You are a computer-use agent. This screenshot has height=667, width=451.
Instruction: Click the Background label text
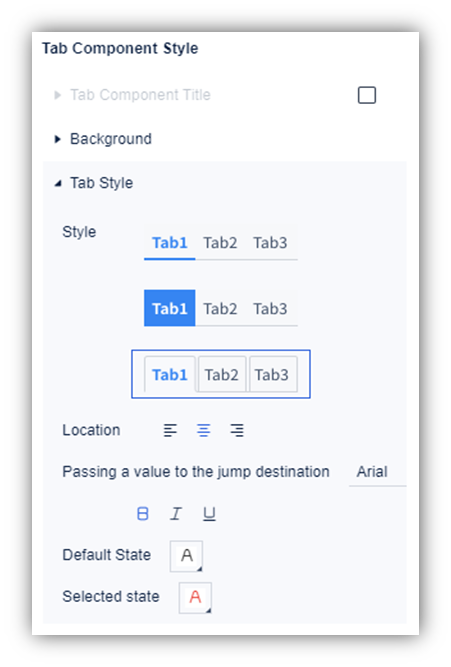pyautogui.click(x=111, y=139)
